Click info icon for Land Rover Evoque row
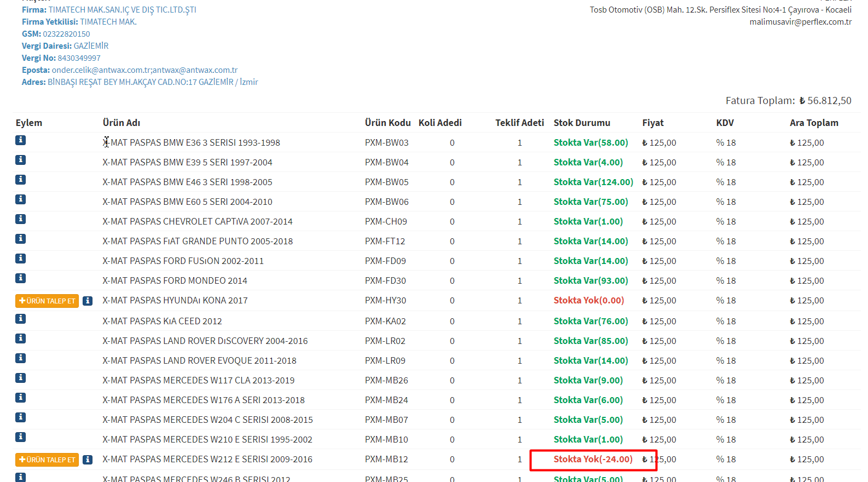Image resolution: width=868 pixels, height=482 pixels. pos(20,358)
